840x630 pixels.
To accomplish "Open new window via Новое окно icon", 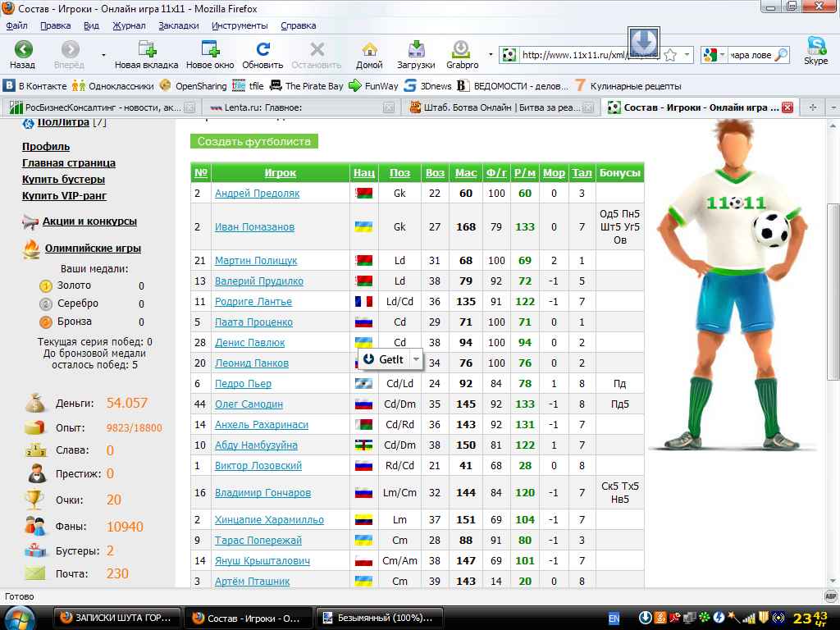I will pyautogui.click(x=210, y=50).
